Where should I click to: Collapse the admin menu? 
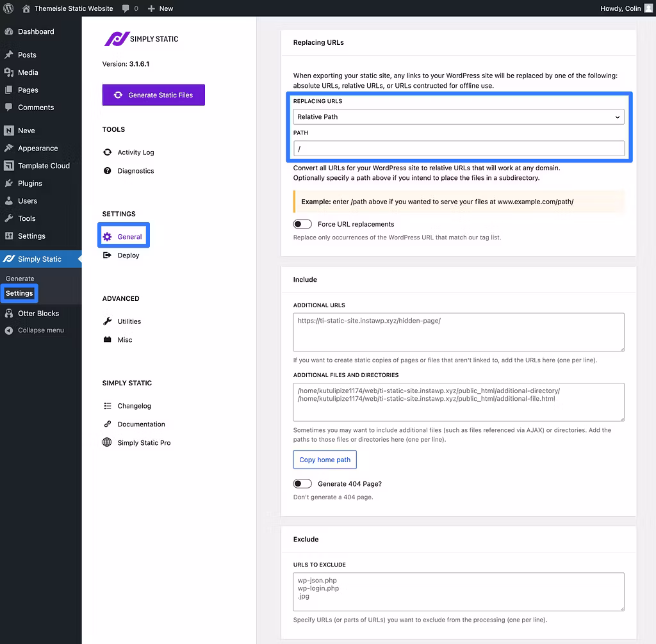(x=41, y=330)
